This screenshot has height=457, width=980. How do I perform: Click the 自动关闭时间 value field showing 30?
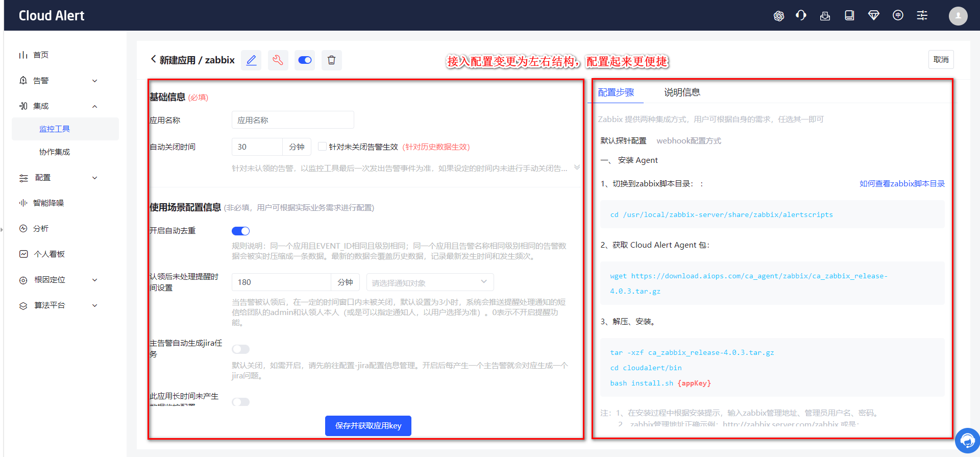[x=257, y=147]
